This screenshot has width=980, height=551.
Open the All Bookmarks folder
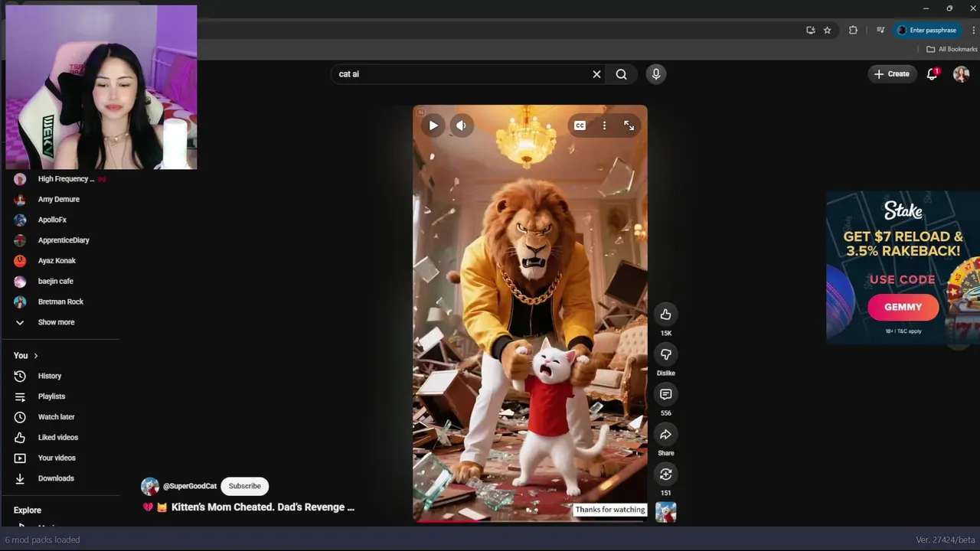[x=952, y=49]
